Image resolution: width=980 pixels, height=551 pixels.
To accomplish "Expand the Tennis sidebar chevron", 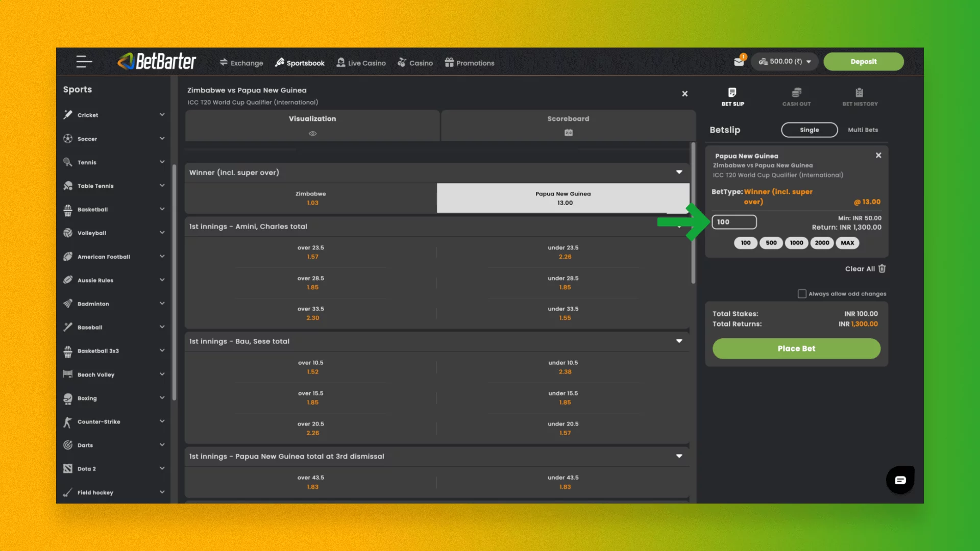I will click(x=162, y=162).
